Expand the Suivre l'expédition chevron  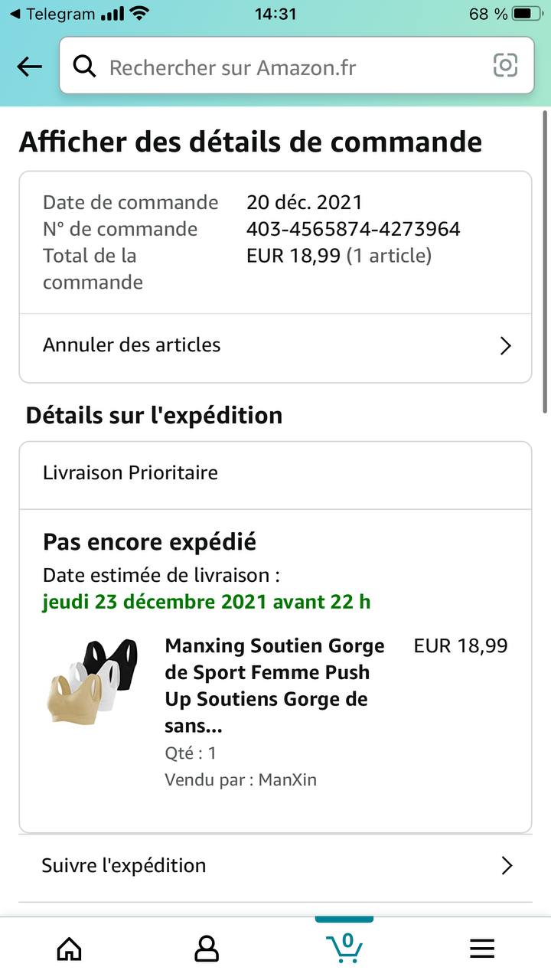(506, 866)
